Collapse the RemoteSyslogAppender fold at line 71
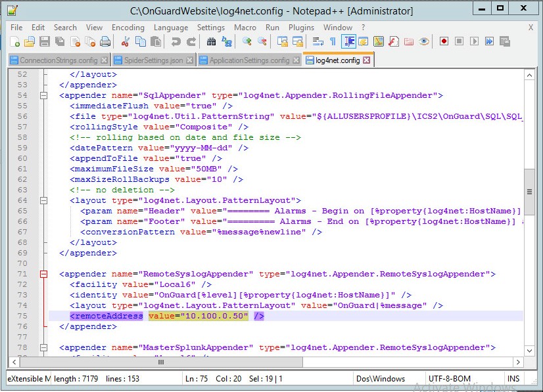Viewport: 543px width, 392px height. click(x=43, y=274)
